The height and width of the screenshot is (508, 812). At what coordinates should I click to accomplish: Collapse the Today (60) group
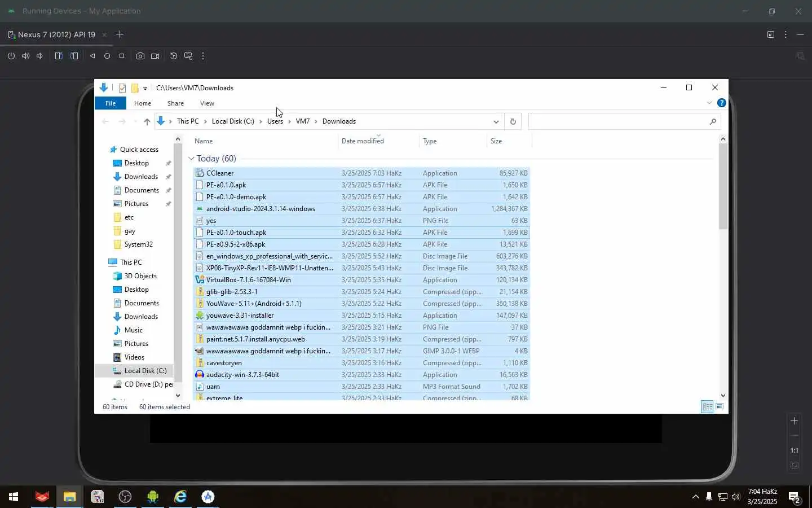(x=191, y=159)
